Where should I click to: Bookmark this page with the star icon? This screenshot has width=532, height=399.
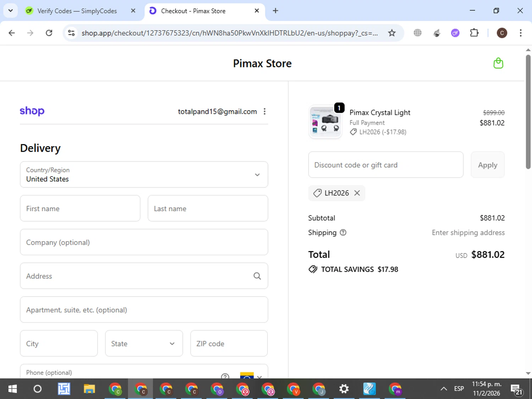tap(392, 33)
